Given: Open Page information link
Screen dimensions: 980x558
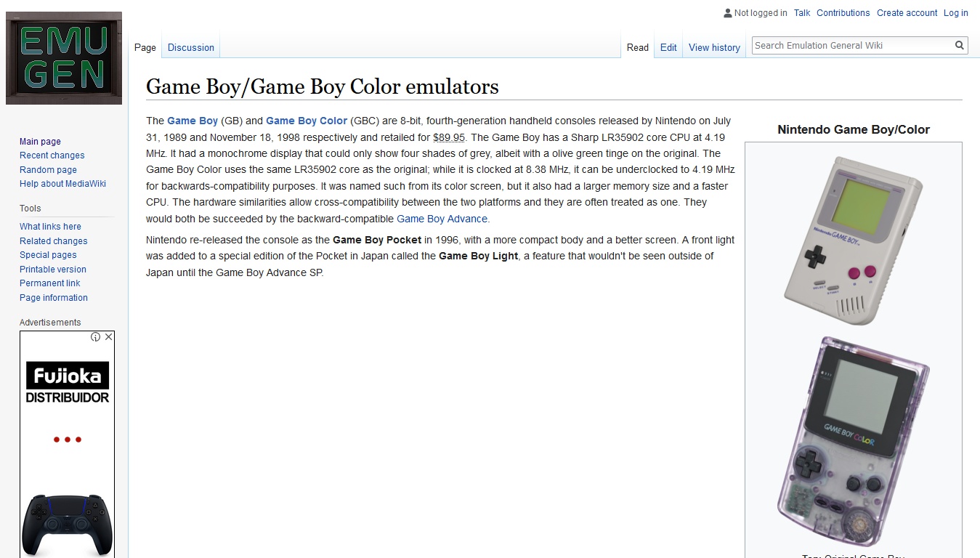Looking at the screenshot, I should pos(53,298).
